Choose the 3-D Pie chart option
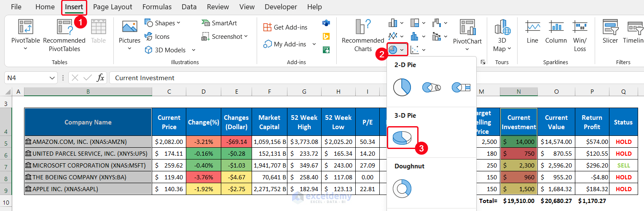Screen dimensions: 644x211 click(402, 138)
